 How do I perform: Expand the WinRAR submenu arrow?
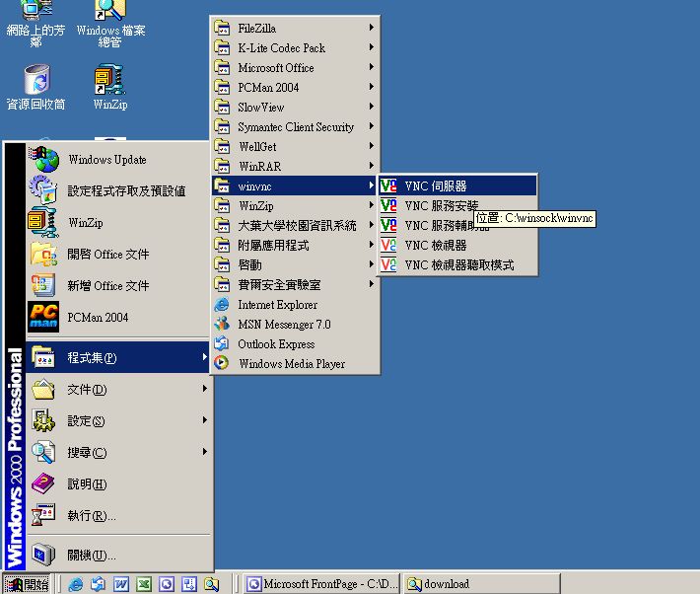(x=371, y=166)
